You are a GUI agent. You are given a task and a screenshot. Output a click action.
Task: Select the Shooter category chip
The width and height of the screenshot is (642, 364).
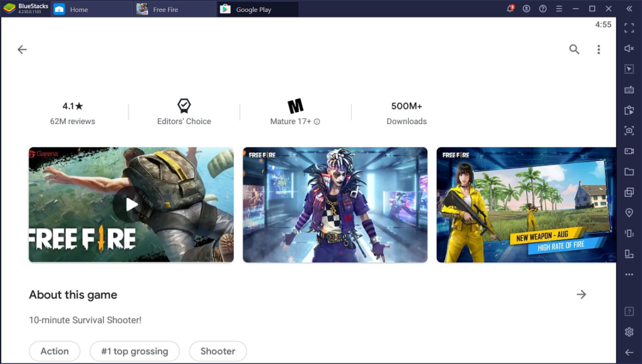point(218,351)
